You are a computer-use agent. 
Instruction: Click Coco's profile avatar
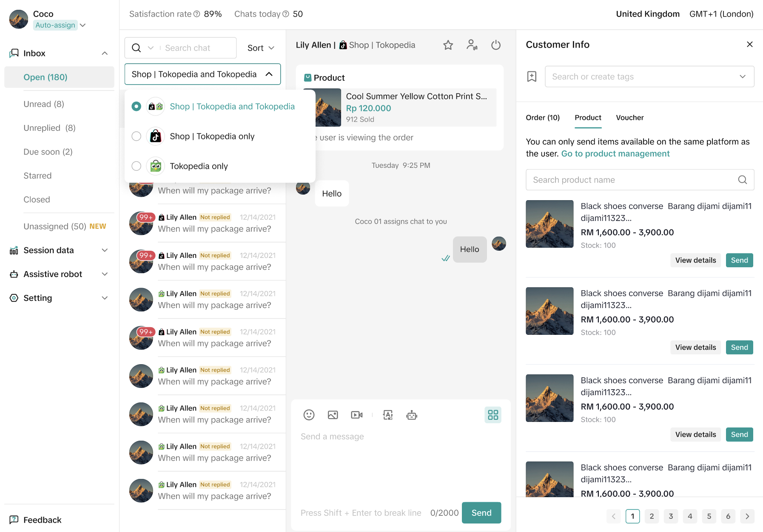pos(19,20)
